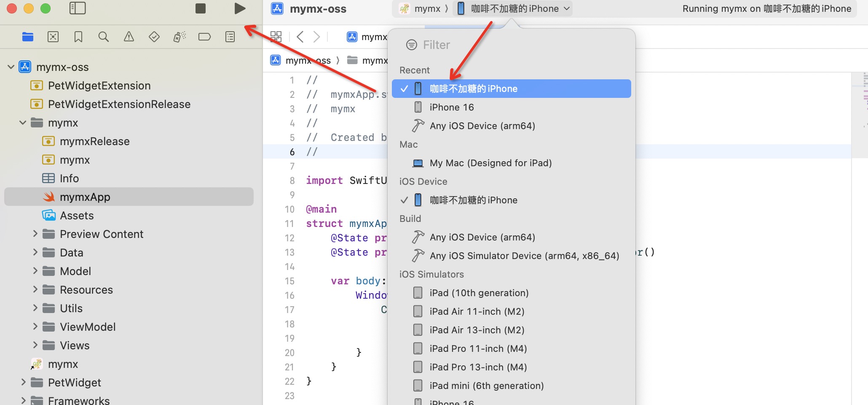This screenshot has width=868, height=405.
Task: Open the Debug navigator spray icon
Action: 179,37
